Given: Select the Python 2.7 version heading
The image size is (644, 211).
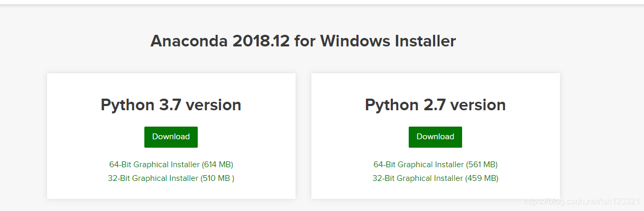Looking at the screenshot, I should coord(435,105).
